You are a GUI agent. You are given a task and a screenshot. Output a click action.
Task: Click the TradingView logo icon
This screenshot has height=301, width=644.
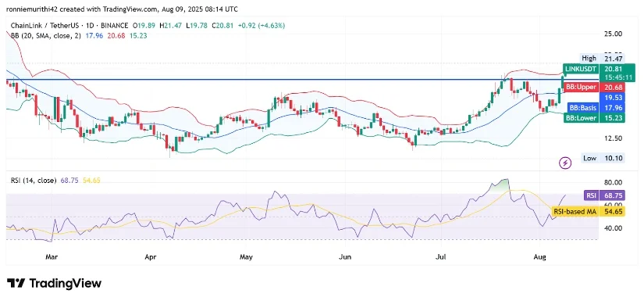pyautogui.click(x=16, y=283)
